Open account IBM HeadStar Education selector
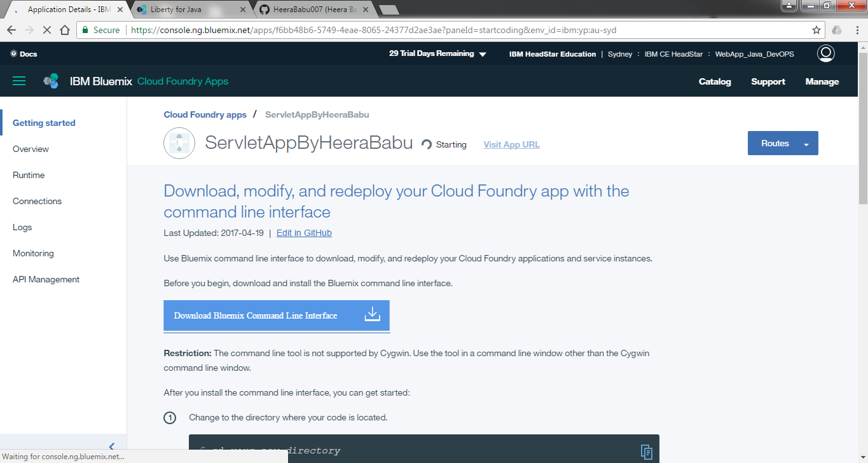 (x=553, y=54)
